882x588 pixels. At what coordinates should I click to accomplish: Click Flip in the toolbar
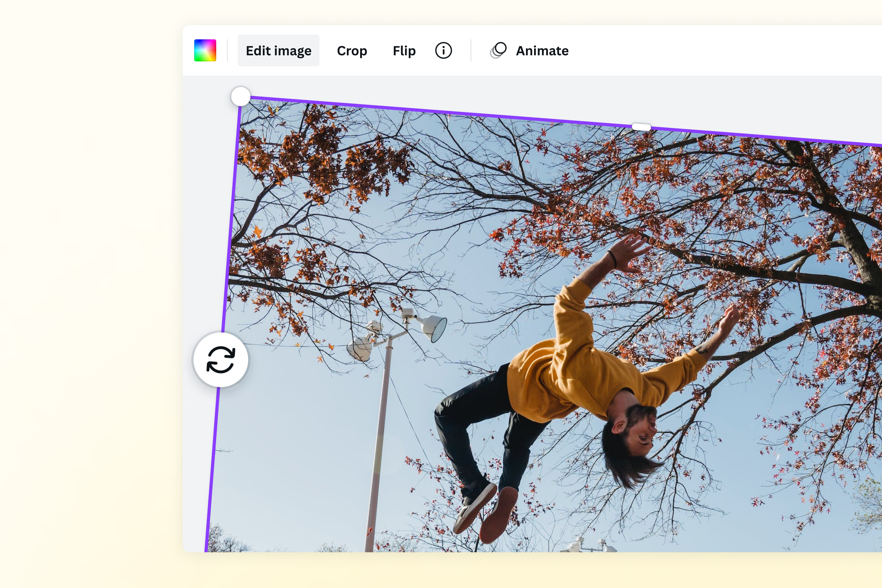(404, 51)
